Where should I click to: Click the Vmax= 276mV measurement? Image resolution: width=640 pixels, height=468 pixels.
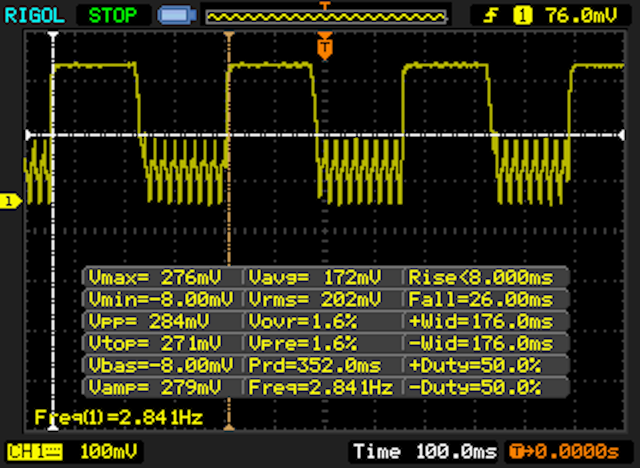pos(155,277)
